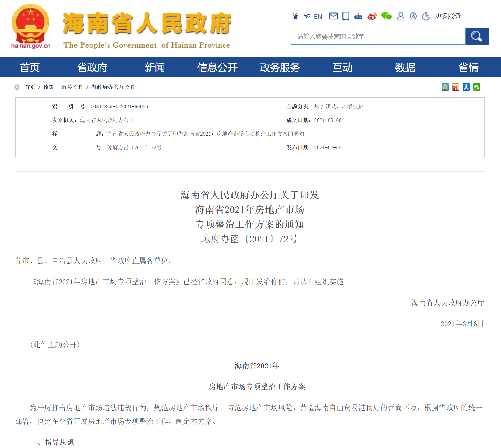Click the magnifying glass search button
The image size is (501, 448).
tap(477, 36)
